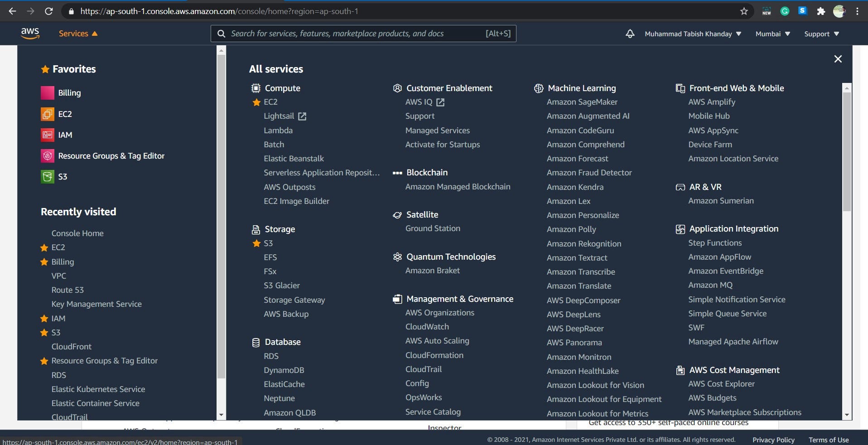
Task: Click the Application Integration category icon
Action: coord(680,229)
